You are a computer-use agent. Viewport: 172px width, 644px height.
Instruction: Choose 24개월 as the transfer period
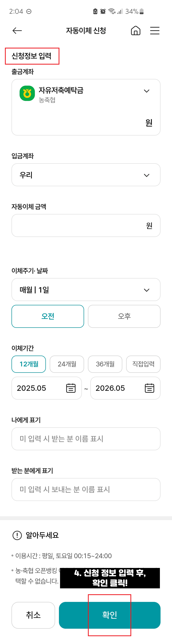(x=67, y=364)
